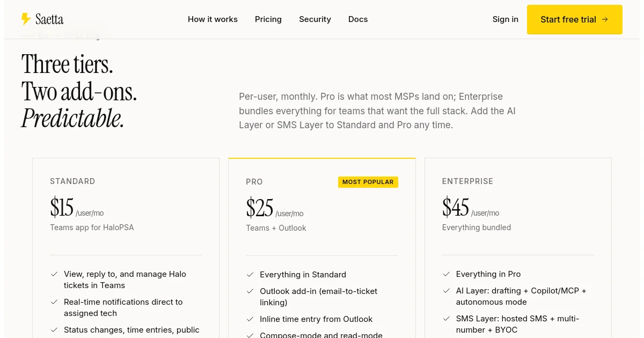This screenshot has width=644, height=338.
Task: Click checkmark beside 'Real-time notifications direct to'
Action: pyautogui.click(x=54, y=302)
